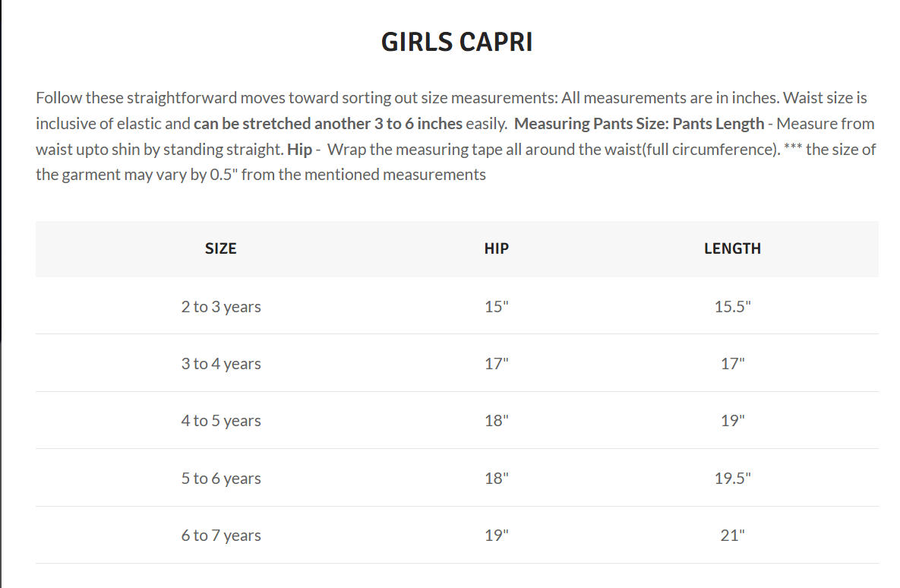Click the LENGTH column header
This screenshot has height=588, width=900.
(x=732, y=248)
